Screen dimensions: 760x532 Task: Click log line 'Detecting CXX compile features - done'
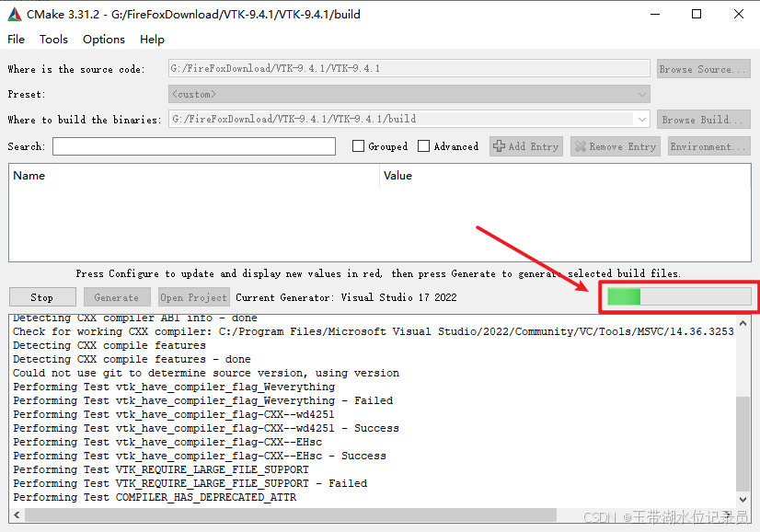coord(132,359)
